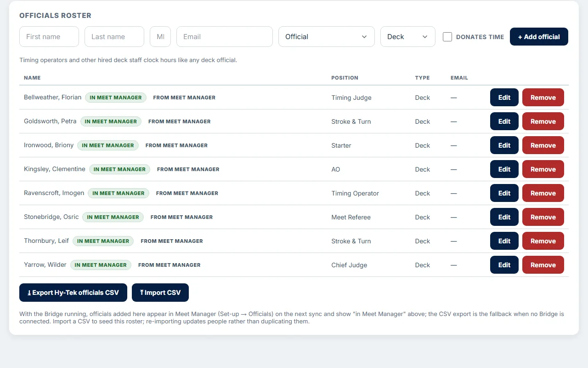Image resolution: width=588 pixels, height=368 pixels.
Task: Click the First name field
Action: pyautogui.click(x=49, y=36)
